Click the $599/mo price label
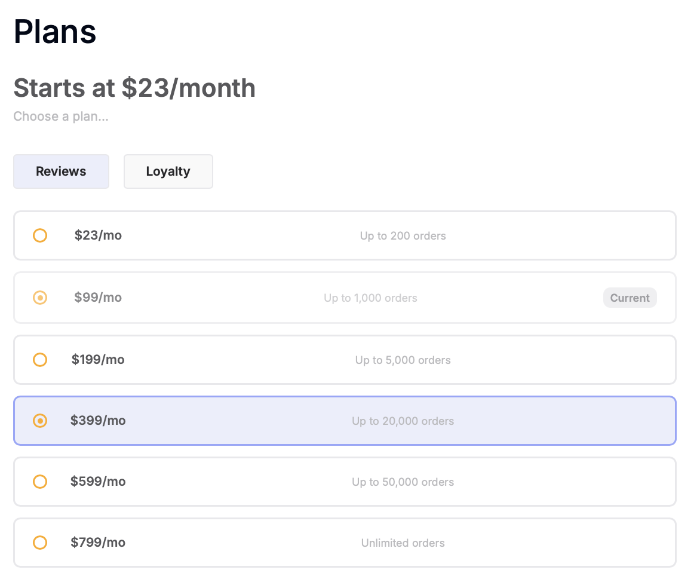Viewport: 700px width, 588px height. [98, 482]
